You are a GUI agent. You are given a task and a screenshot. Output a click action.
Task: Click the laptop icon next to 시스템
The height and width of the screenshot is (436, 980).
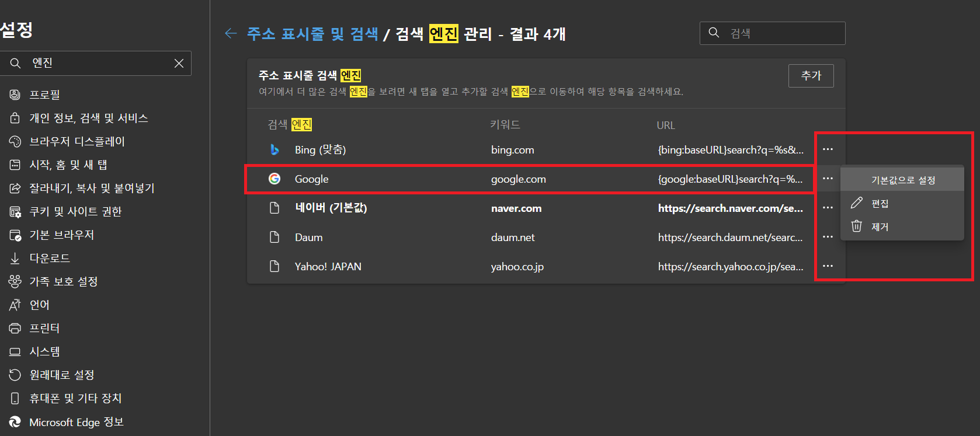point(15,351)
